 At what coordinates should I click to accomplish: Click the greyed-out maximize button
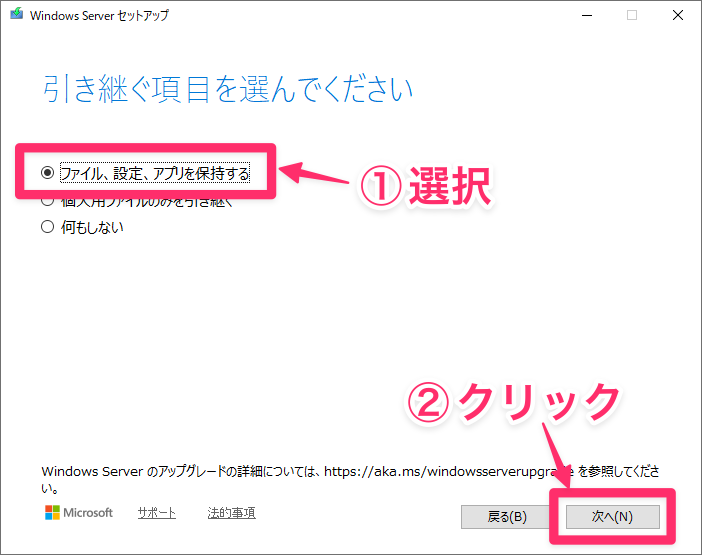tap(632, 16)
